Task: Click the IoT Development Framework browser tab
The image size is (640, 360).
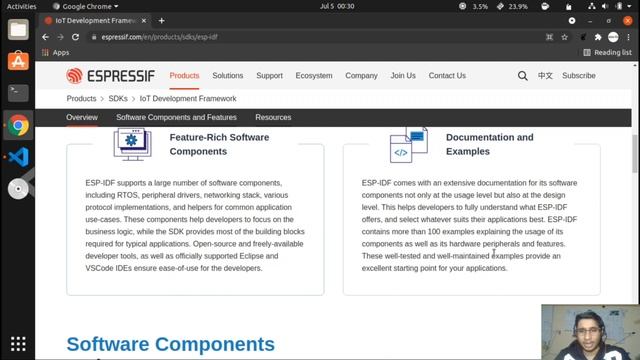Action: tap(96, 20)
